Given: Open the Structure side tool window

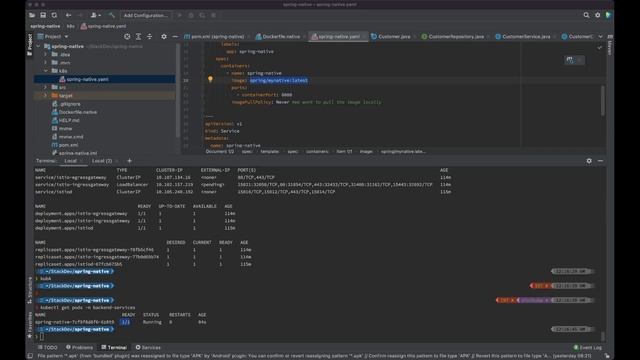Looking at the screenshot, I should pos(30,290).
